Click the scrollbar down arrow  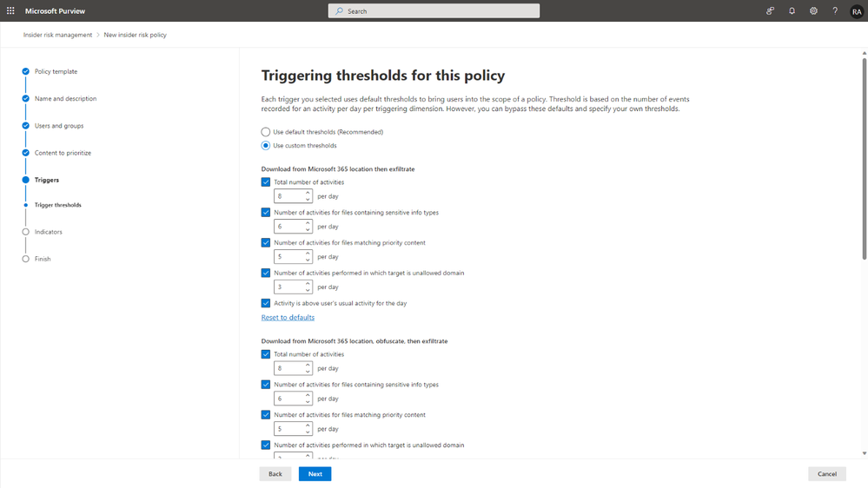[865, 453]
